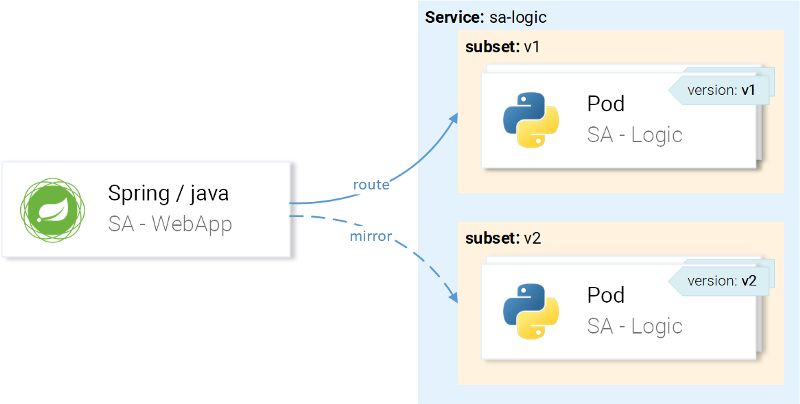Image resolution: width=800 pixels, height=404 pixels.
Task: Click 'SA - Logic' text in subset v1
Action: [635, 135]
